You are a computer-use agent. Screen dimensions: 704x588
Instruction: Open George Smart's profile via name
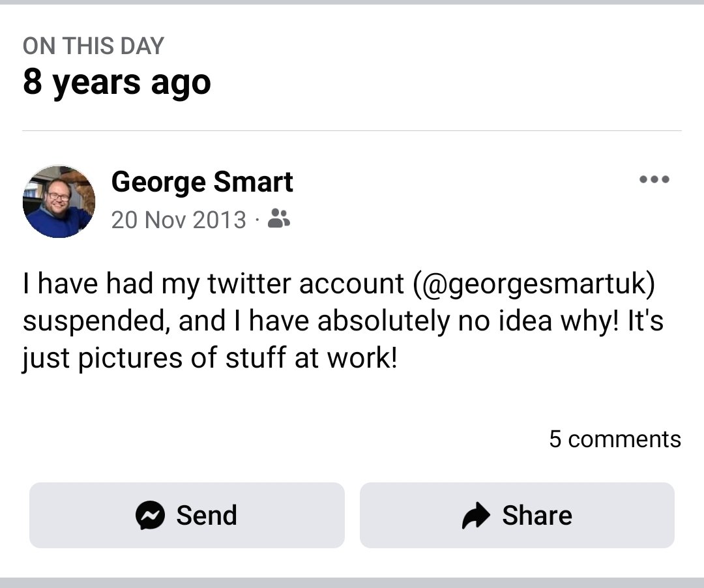tap(202, 181)
